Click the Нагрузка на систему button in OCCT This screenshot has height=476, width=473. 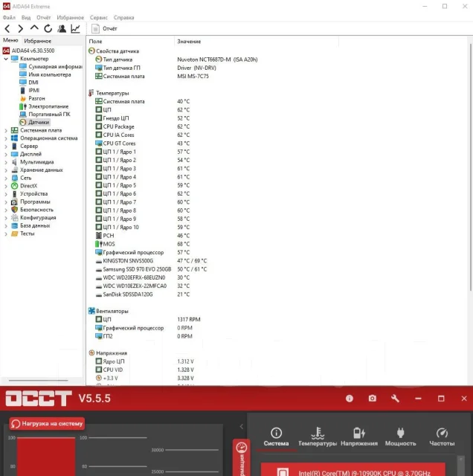[x=47, y=423]
